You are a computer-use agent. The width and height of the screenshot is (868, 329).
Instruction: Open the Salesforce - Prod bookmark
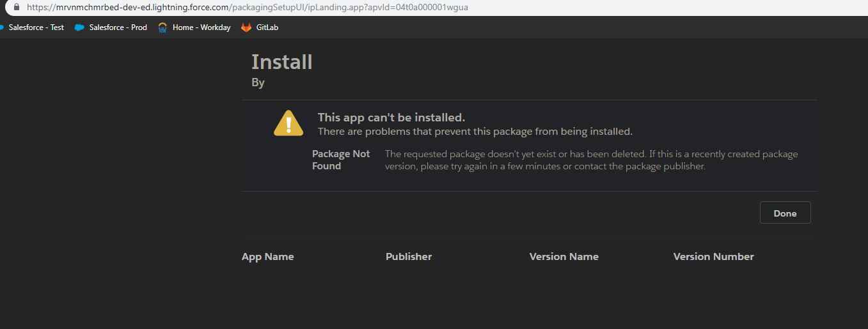[111, 27]
